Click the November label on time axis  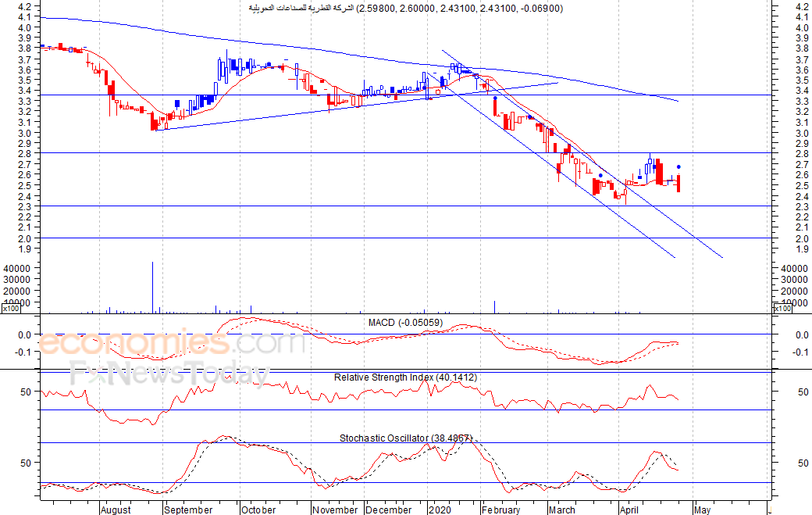(335, 510)
